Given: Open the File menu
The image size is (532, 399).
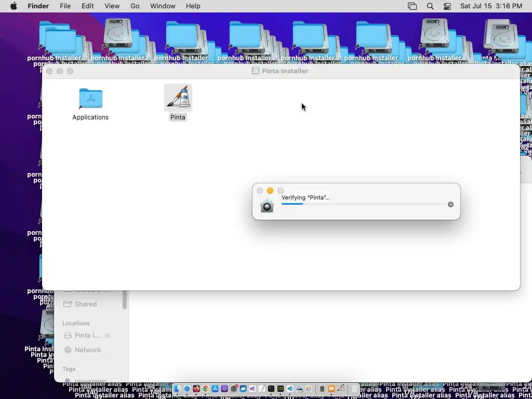Looking at the screenshot, I should coord(65,6).
